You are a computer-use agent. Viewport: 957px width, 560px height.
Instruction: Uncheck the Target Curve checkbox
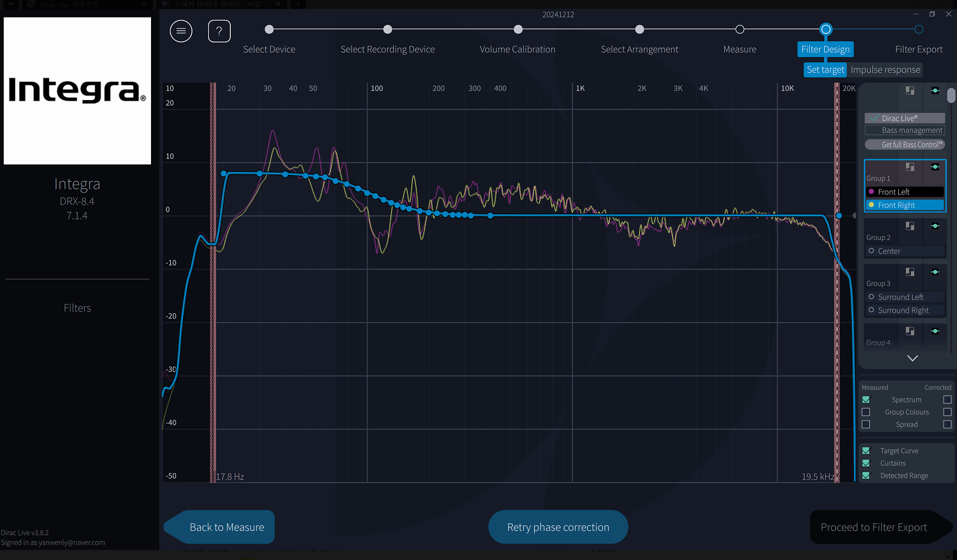(x=866, y=451)
